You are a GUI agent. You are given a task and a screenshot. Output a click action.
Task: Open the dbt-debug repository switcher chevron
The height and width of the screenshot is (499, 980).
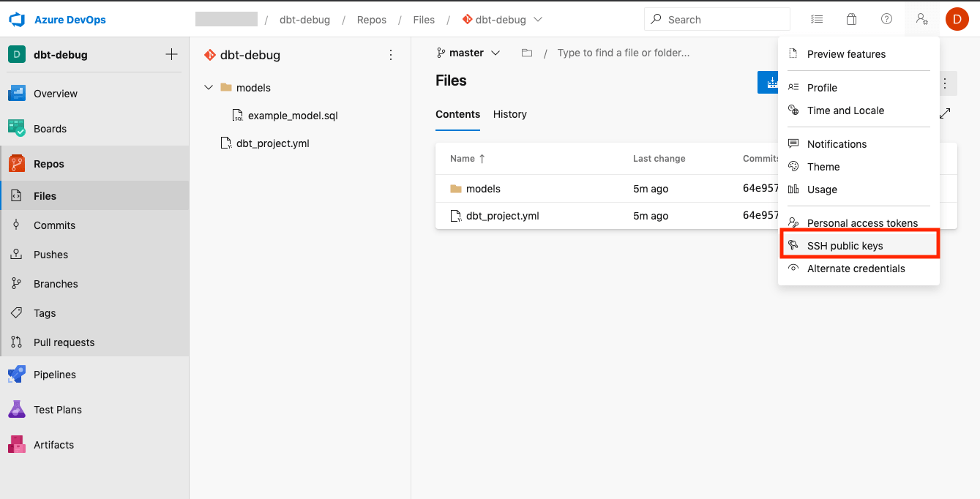538,20
